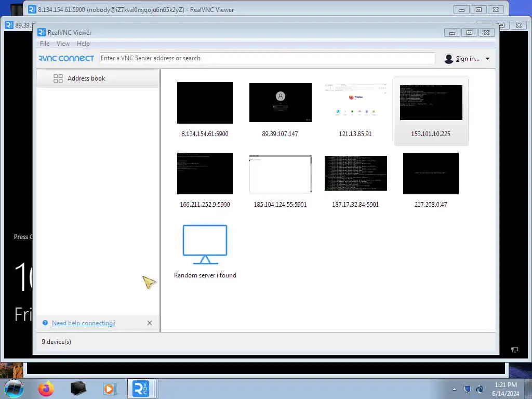Click the blue help question mark icon

coord(45,323)
